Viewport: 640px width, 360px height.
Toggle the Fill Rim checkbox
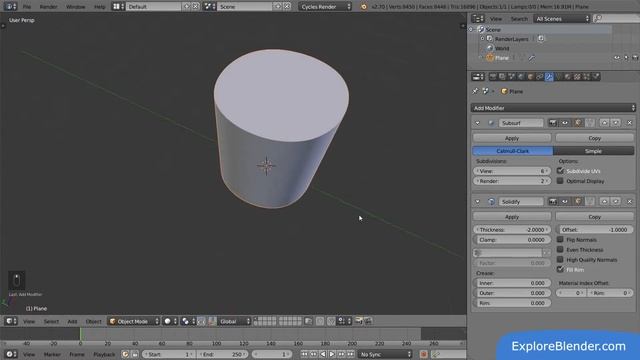(x=560, y=269)
